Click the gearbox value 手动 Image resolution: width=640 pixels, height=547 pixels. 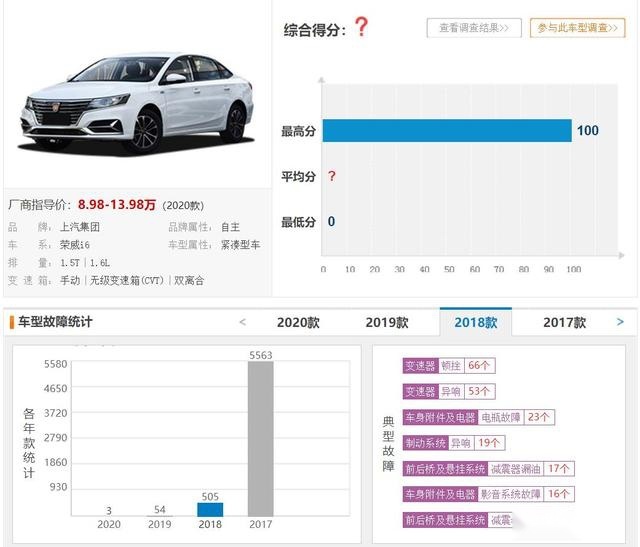pos(70,281)
